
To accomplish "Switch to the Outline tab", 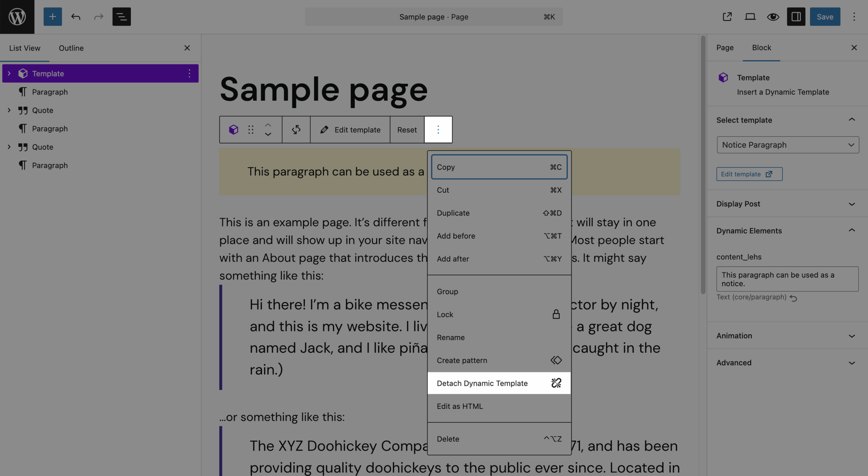I will (x=71, y=48).
